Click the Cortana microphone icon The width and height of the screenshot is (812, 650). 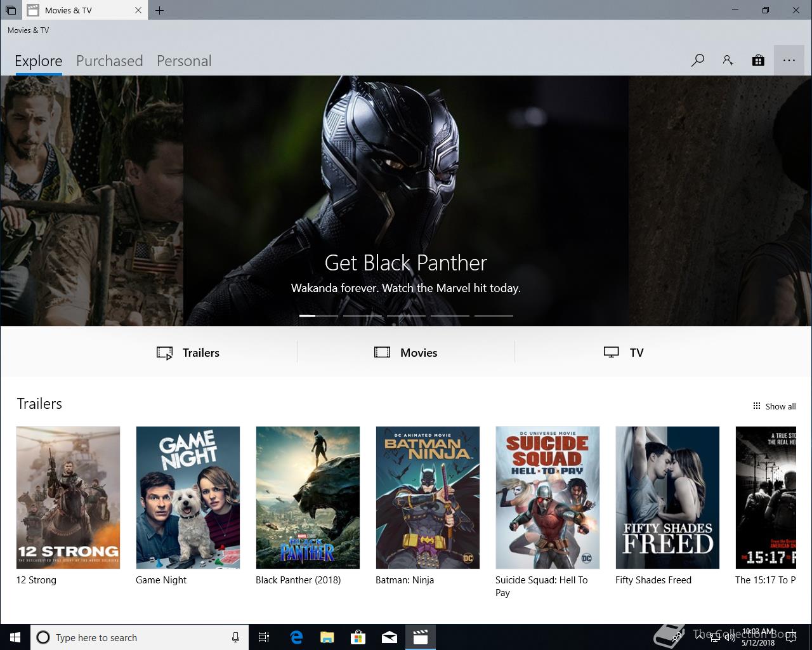tap(235, 637)
